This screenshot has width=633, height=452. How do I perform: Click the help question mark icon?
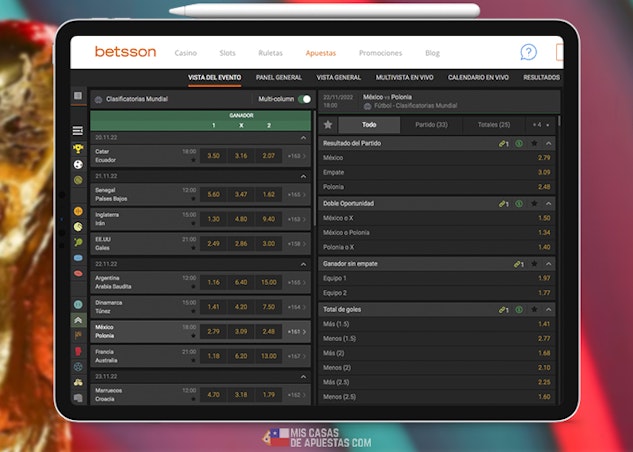[x=528, y=52]
